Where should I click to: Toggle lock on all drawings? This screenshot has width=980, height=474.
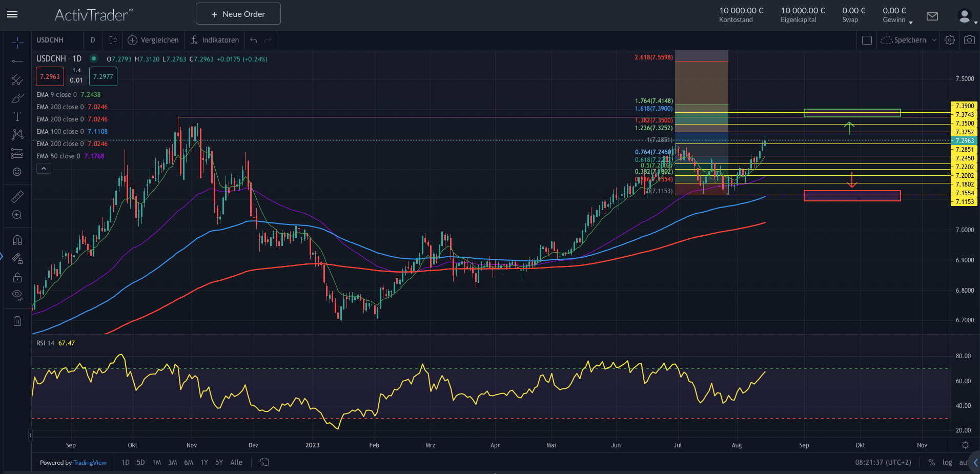tap(17, 277)
